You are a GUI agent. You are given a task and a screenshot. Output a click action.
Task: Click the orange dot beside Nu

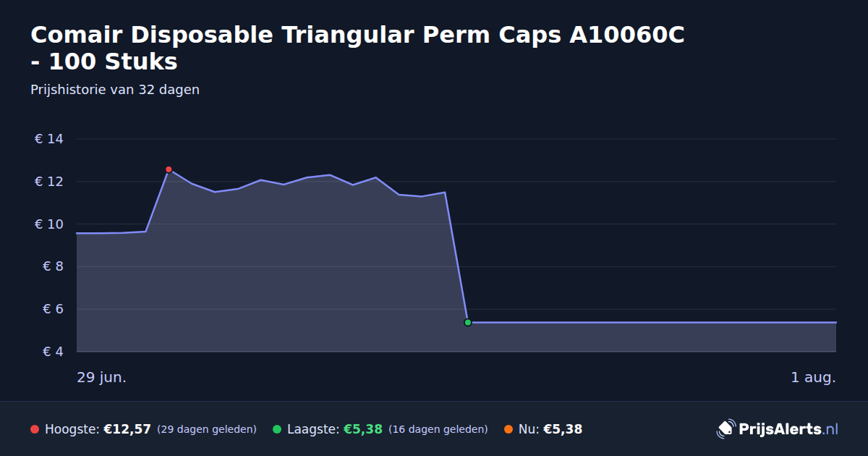(509, 429)
